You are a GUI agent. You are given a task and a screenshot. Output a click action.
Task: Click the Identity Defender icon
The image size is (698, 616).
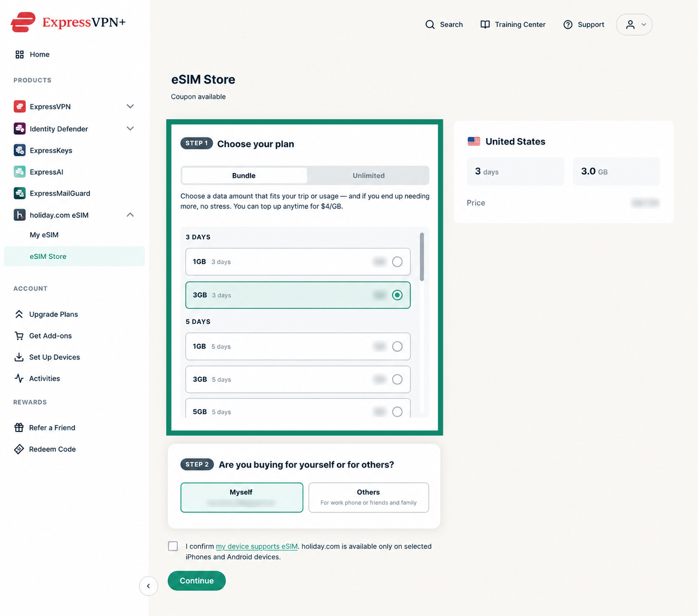[19, 129]
